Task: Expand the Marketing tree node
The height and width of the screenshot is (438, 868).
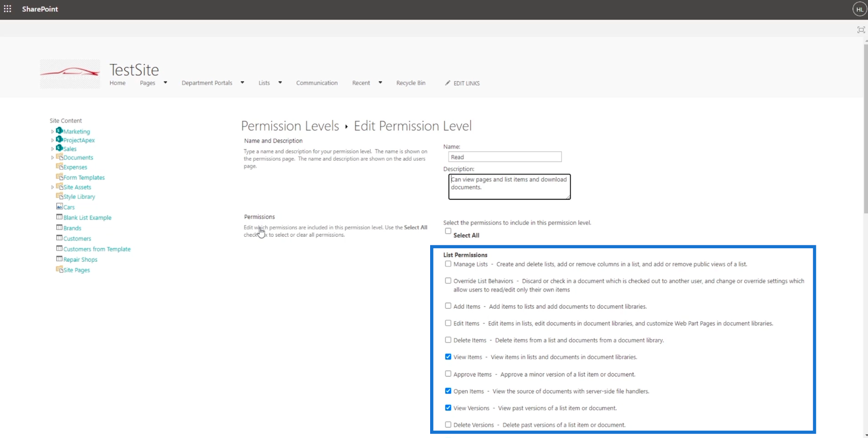Action: (x=53, y=132)
